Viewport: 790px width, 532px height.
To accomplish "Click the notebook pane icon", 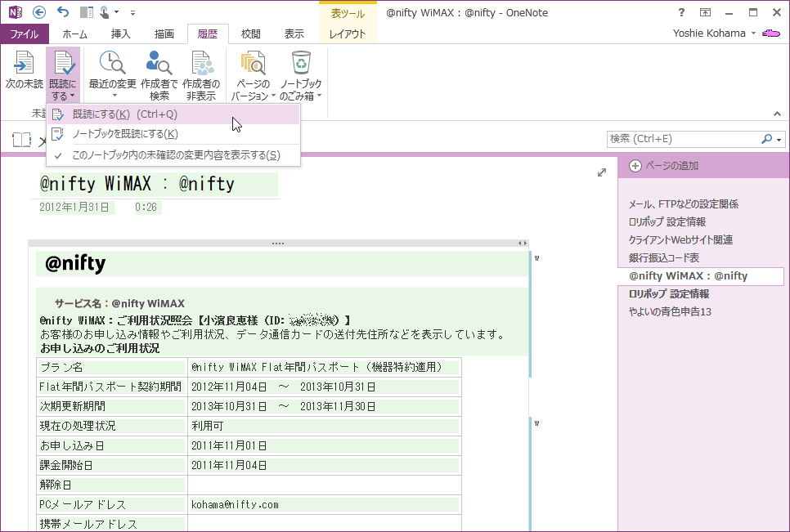I will point(21,140).
